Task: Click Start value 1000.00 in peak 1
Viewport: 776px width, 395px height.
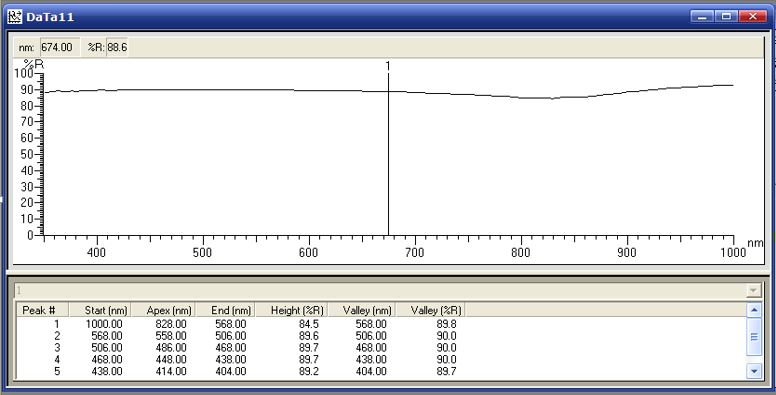Action: (x=104, y=324)
